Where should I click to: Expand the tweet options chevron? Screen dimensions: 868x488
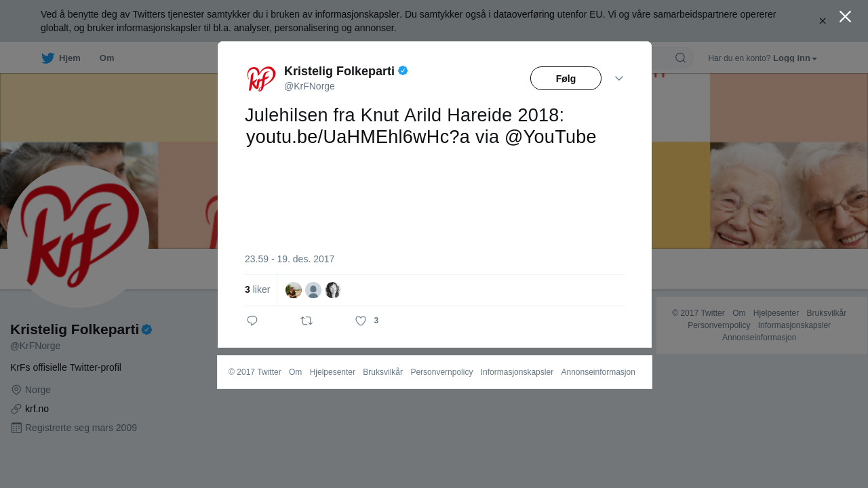coord(619,79)
